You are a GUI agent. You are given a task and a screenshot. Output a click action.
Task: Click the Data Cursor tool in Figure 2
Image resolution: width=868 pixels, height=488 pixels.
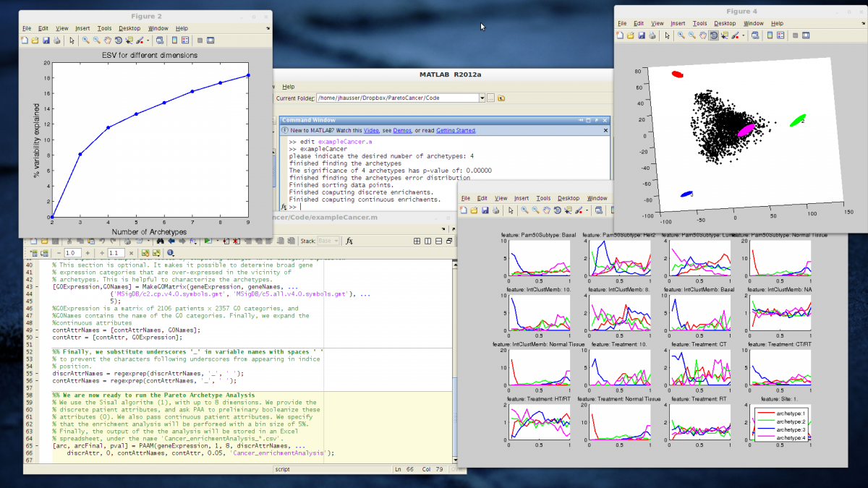click(129, 40)
